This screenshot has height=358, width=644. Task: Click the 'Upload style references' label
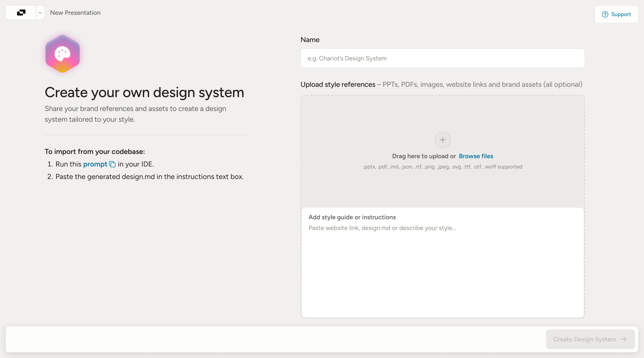[338, 85]
